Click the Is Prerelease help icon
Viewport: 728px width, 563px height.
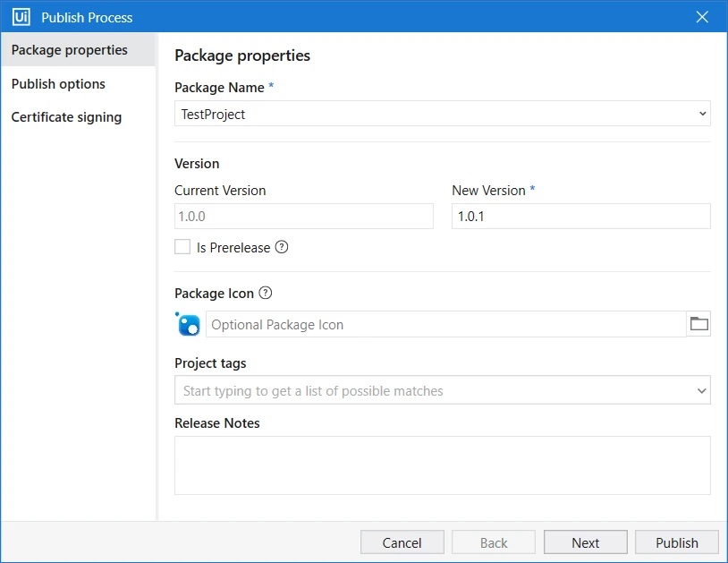(x=282, y=247)
